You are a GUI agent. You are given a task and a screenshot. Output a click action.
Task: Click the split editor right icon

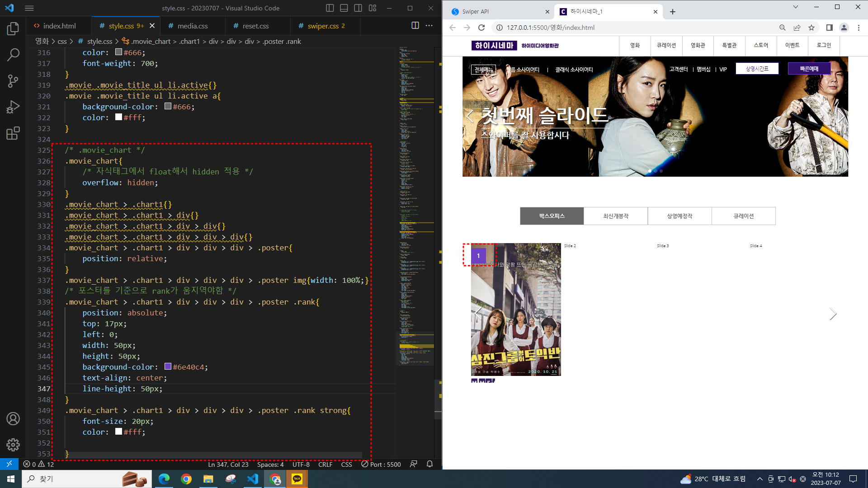pyautogui.click(x=415, y=26)
